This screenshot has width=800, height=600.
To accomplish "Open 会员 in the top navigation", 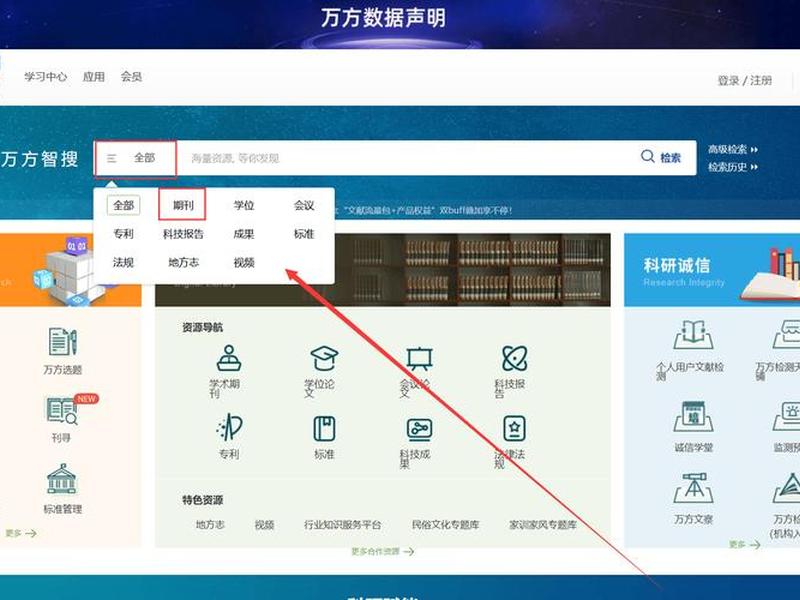I will click(x=131, y=77).
